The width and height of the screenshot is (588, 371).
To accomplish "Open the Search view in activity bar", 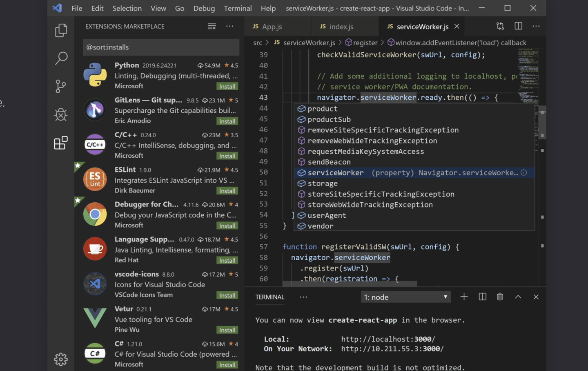I will coord(61,58).
